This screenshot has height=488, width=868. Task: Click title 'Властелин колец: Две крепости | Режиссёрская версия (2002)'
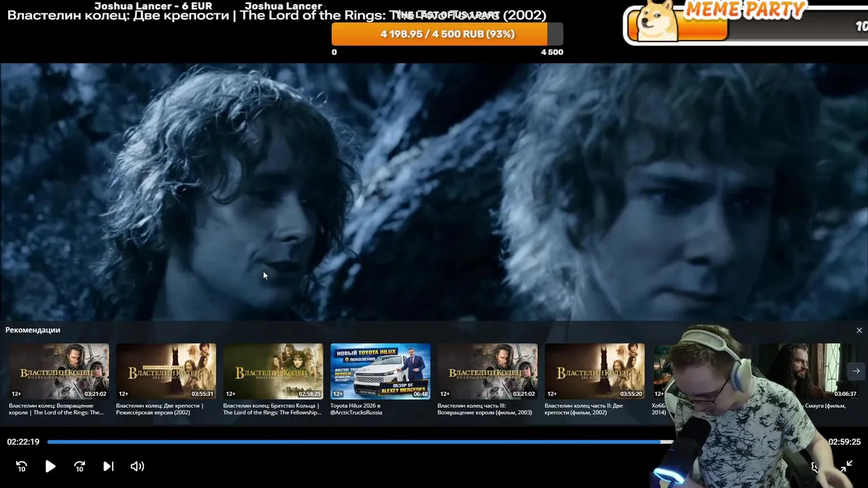160,409
